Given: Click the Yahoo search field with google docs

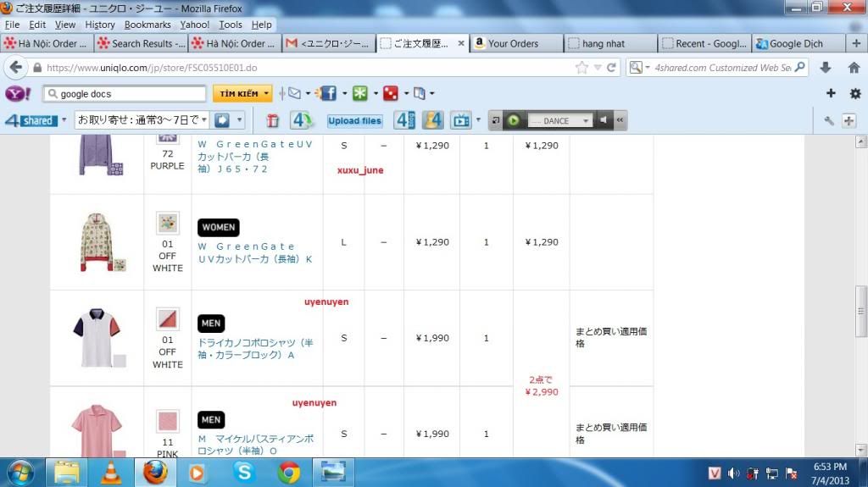Looking at the screenshot, I should pos(125,93).
